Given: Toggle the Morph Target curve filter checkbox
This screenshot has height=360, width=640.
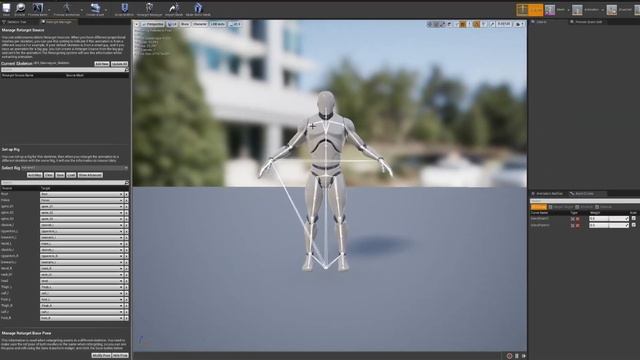Looking at the screenshot, I should click(x=551, y=207).
